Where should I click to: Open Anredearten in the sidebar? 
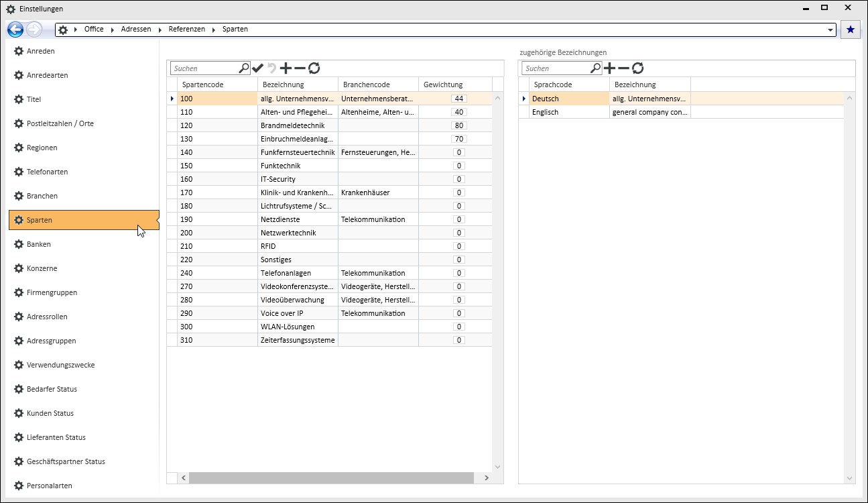84,75
